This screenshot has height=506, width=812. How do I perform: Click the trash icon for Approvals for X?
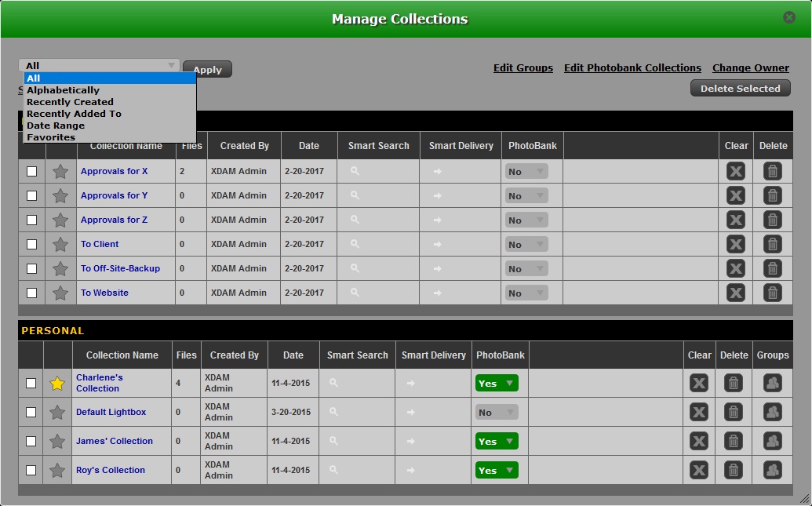[x=773, y=172]
